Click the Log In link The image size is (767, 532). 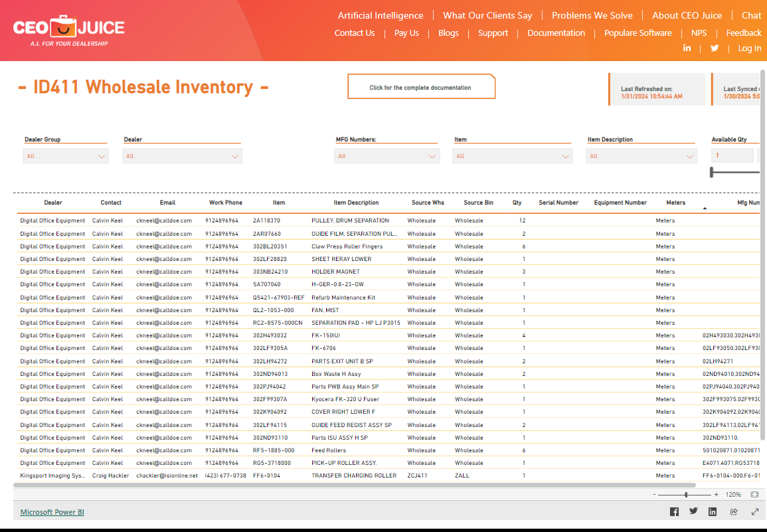click(x=749, y=48)
